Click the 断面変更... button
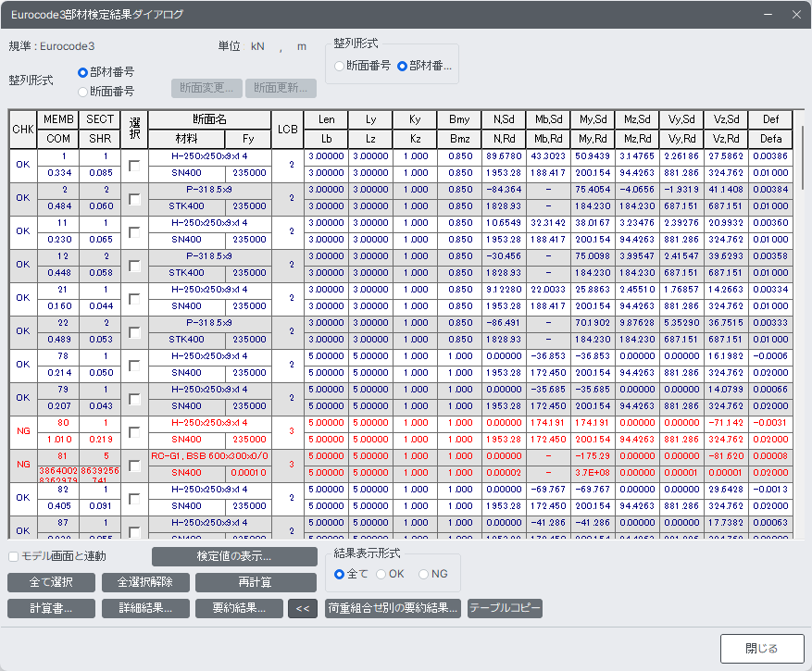This screenshot has height=671, width=812. (206, 88)
